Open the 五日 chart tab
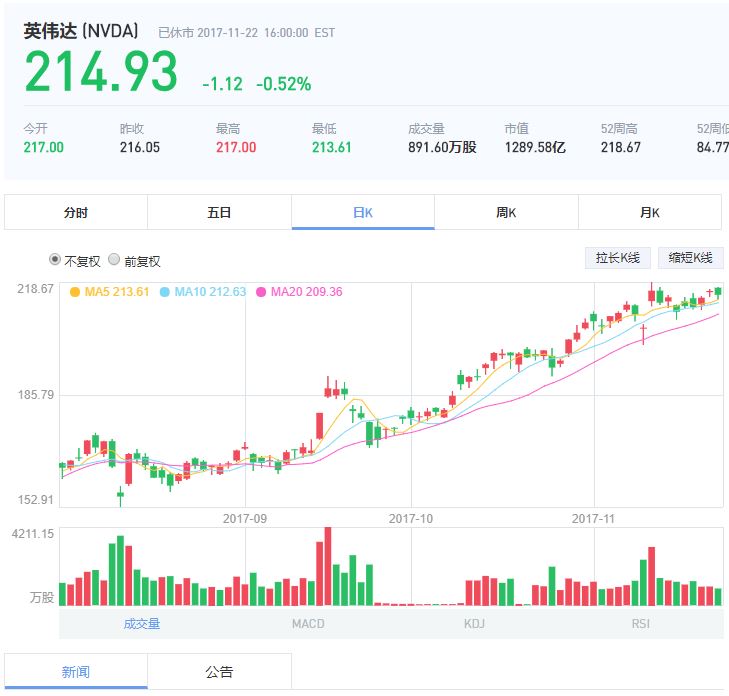729x696 pixels. coord(219,212)
